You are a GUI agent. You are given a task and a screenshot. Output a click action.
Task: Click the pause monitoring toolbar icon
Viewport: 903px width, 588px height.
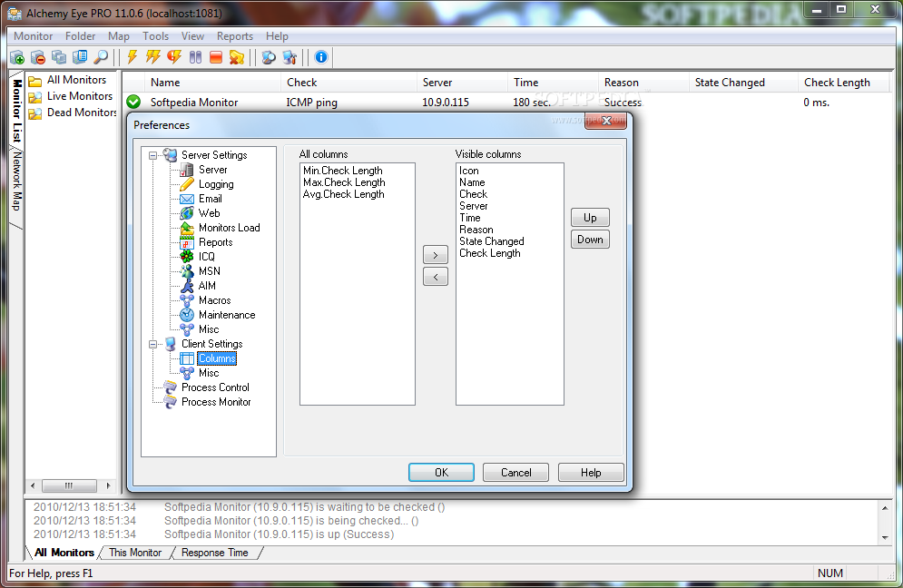tap(195, 57)
